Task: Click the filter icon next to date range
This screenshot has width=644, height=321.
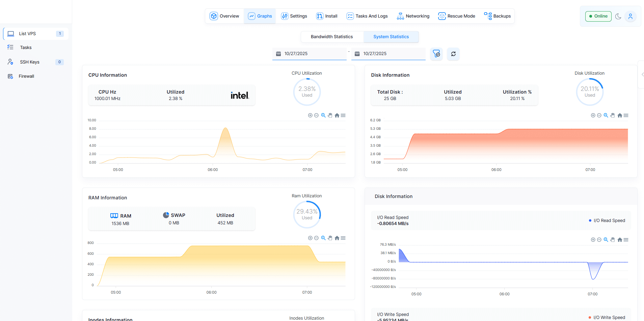Action: (x=436, y=54)
